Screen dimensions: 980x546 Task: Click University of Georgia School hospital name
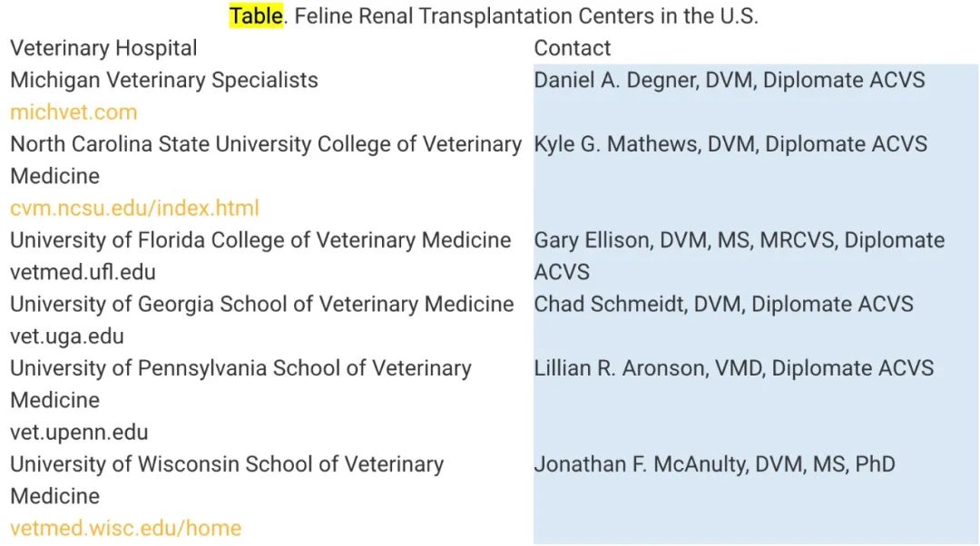(261, 304)
